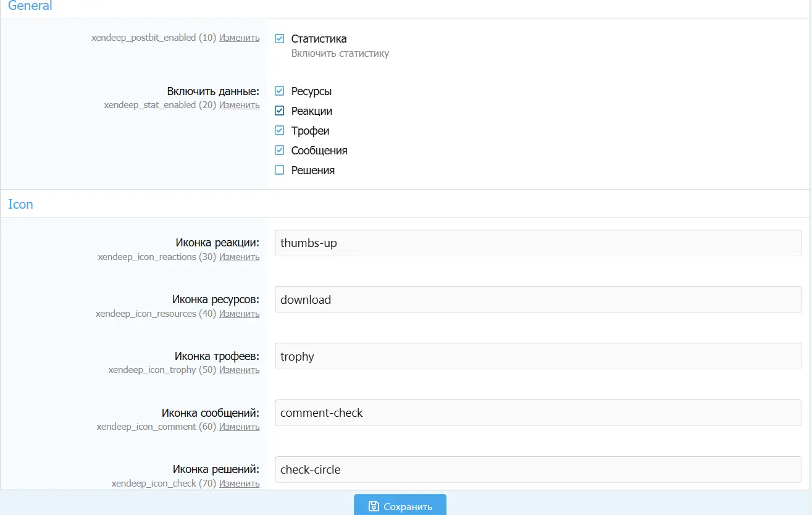The height and width of the screenshot is (515, 812).
Task: Uncheck the Ресурсы checkbox
Action: [280, 91]
